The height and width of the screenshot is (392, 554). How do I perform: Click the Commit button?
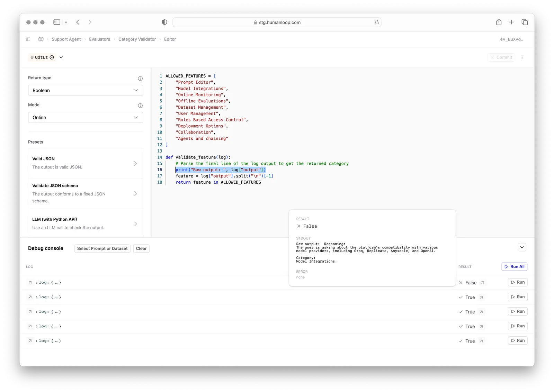[x=501, y=57]
